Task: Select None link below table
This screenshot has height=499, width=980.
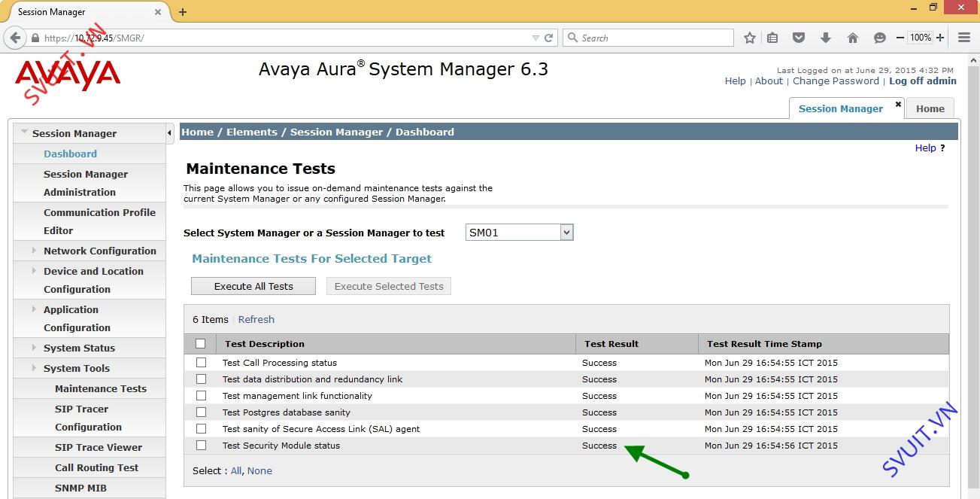Action: click(259, 470)
